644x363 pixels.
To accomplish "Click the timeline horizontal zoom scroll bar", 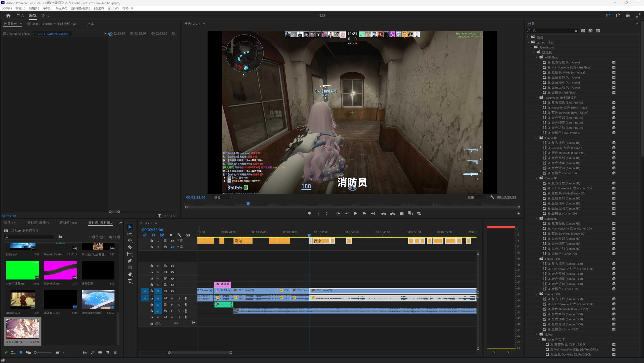I will pos(200,353).
